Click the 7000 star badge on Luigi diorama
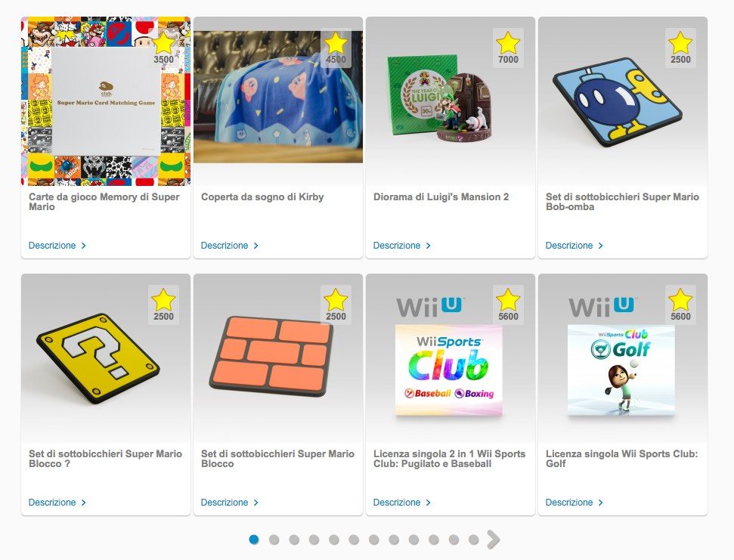Viewport: 734px width, 560px height. [x=508, y=48]
